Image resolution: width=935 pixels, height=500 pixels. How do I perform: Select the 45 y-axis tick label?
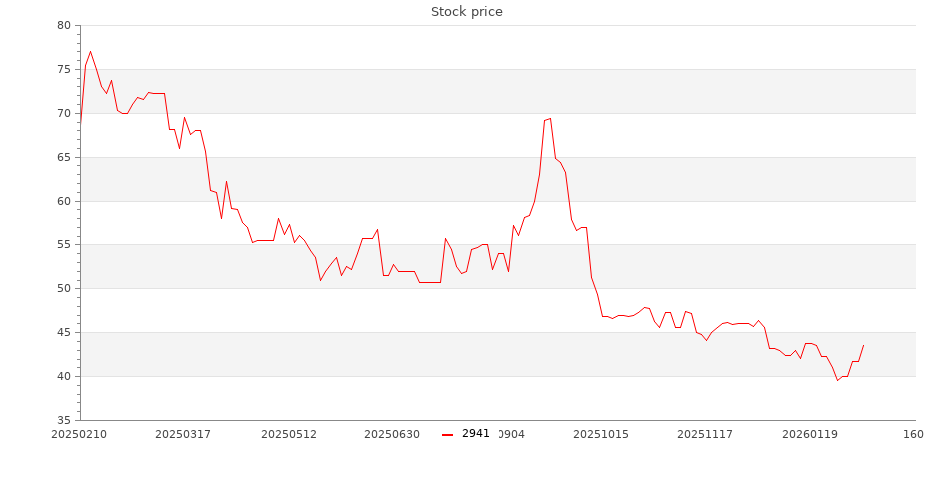click(x=64, y=333)
